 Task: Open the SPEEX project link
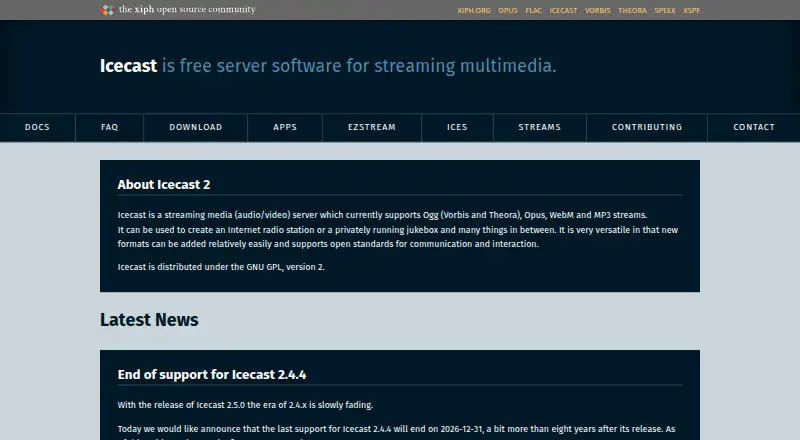(665, 10)
